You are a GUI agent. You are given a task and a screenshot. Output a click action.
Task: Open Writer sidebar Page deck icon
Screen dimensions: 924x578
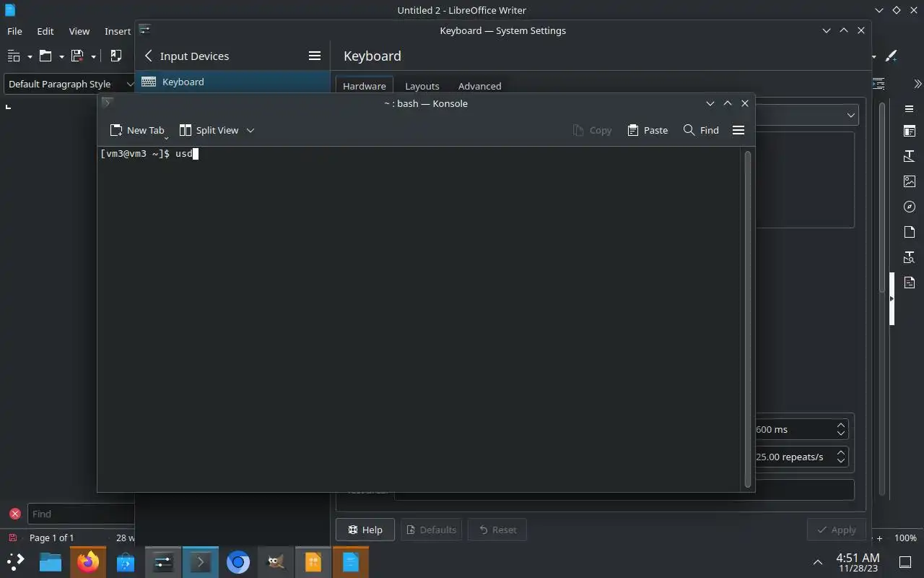910,232
